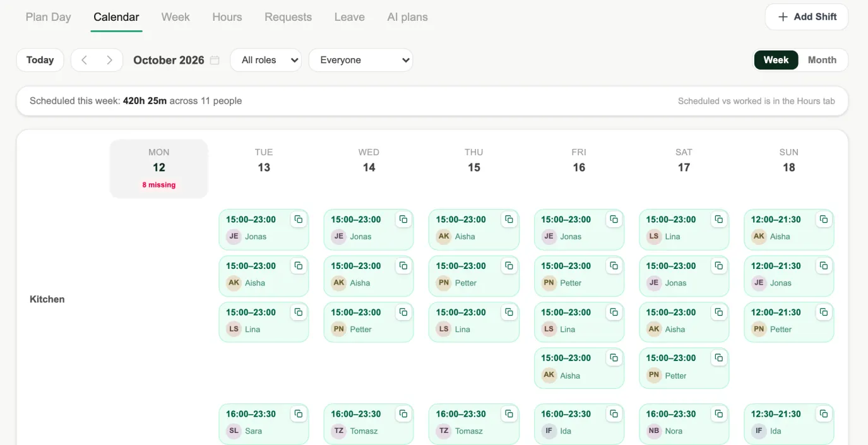Image resolution: width=868 pixels, height=445 pixels.
Task: Click the Sunday 18 column header
Action: (789, 160)
